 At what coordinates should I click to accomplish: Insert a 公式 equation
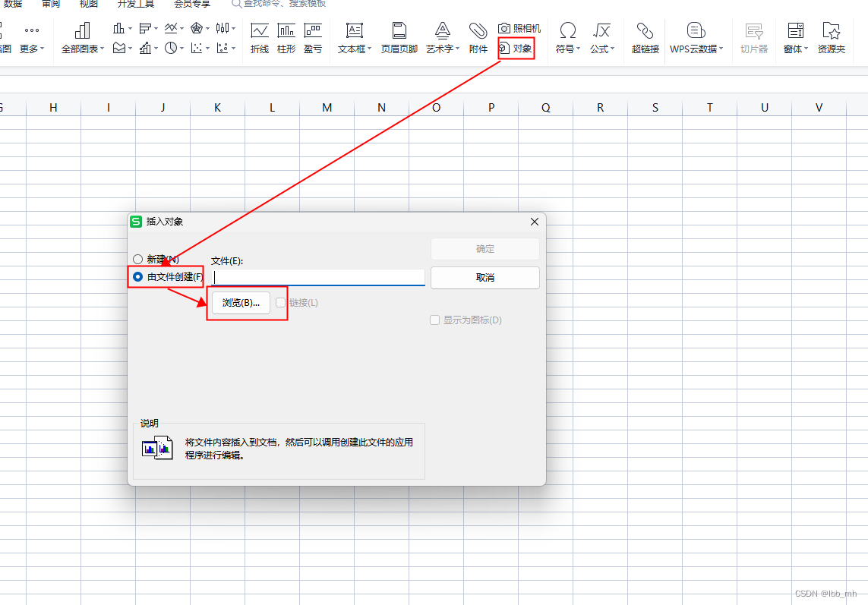point(602,38)
